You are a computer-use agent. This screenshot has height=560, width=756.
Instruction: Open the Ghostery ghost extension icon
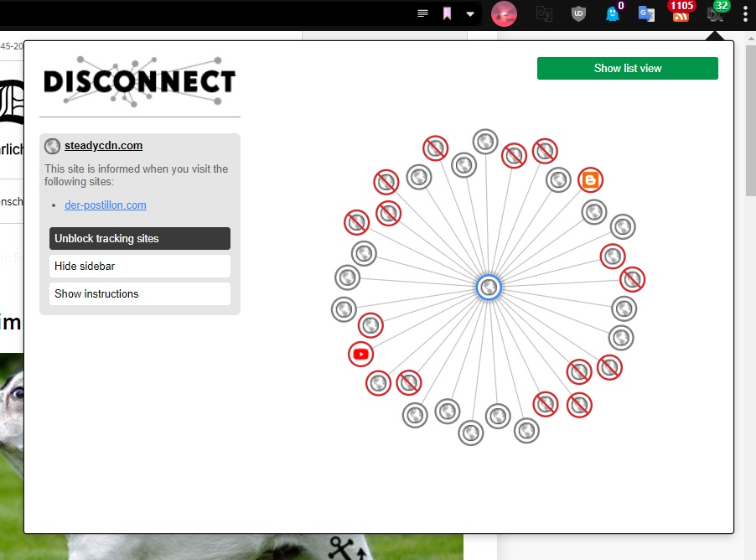(613, 13)
